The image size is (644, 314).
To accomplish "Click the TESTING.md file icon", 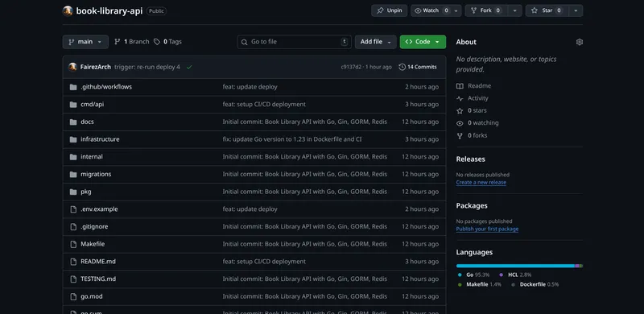I will click(x=73, y=279).
